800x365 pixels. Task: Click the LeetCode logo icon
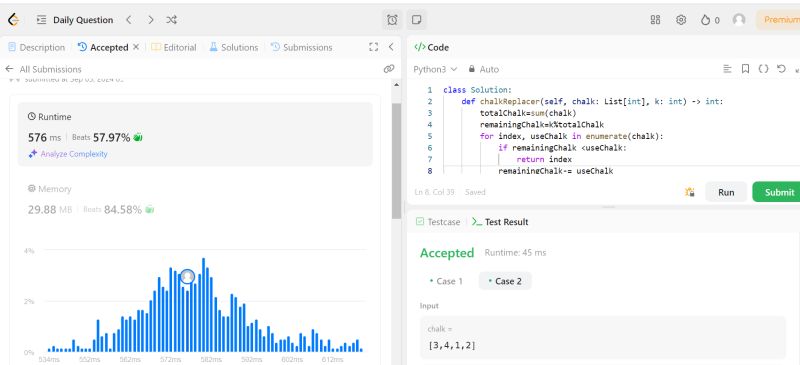coord(13,20)
